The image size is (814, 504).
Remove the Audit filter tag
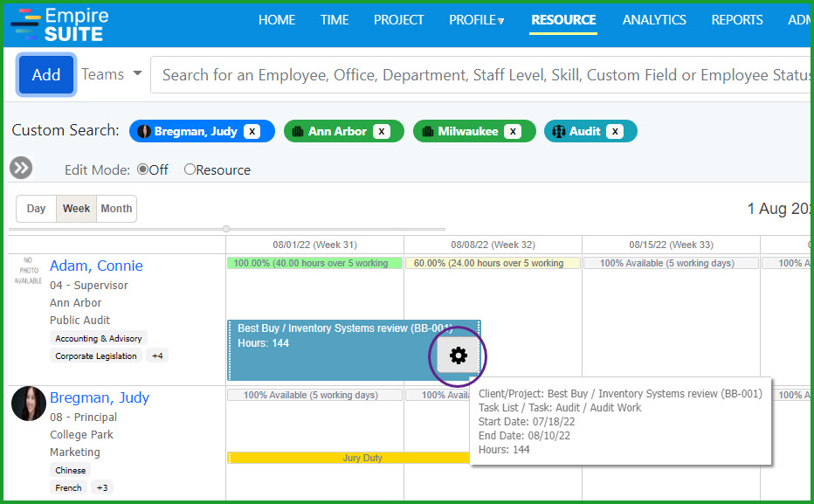tap(616, 131)
